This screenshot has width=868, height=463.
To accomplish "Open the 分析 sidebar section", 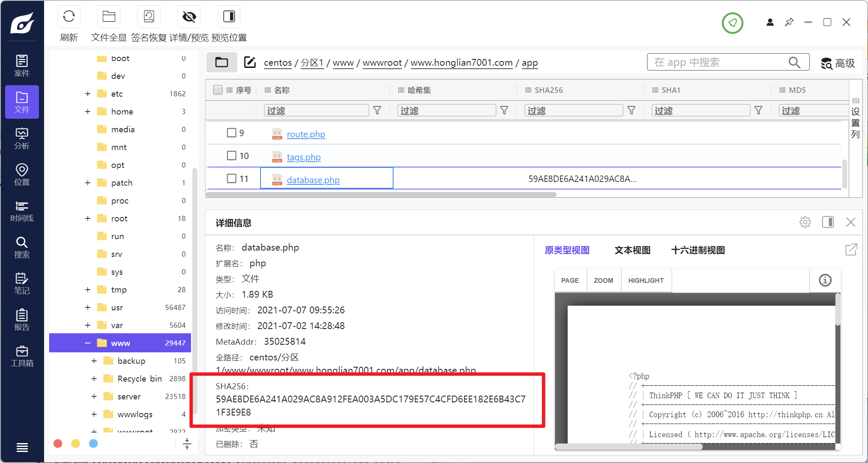I will click(x=22, y=139).
